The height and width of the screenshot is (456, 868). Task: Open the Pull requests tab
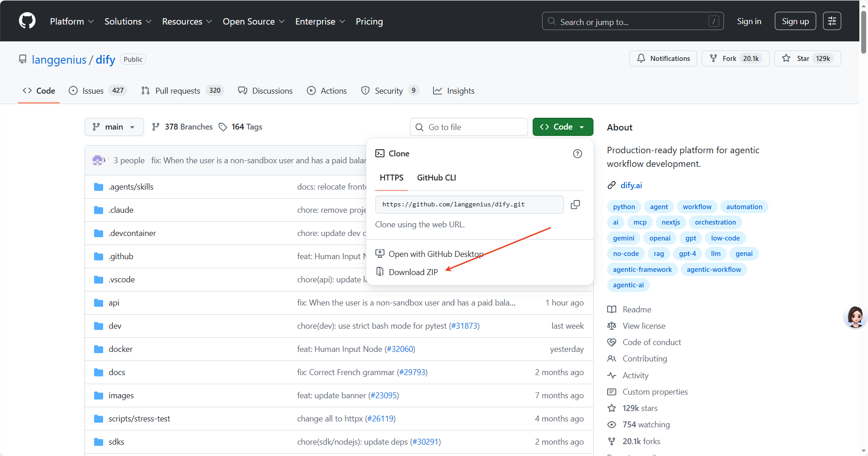pos(183,91)
